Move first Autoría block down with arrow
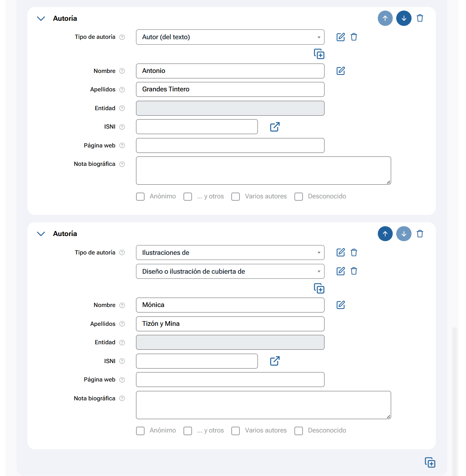The height and width of the screenshot is (476, 466). click(x=404, y=18)
